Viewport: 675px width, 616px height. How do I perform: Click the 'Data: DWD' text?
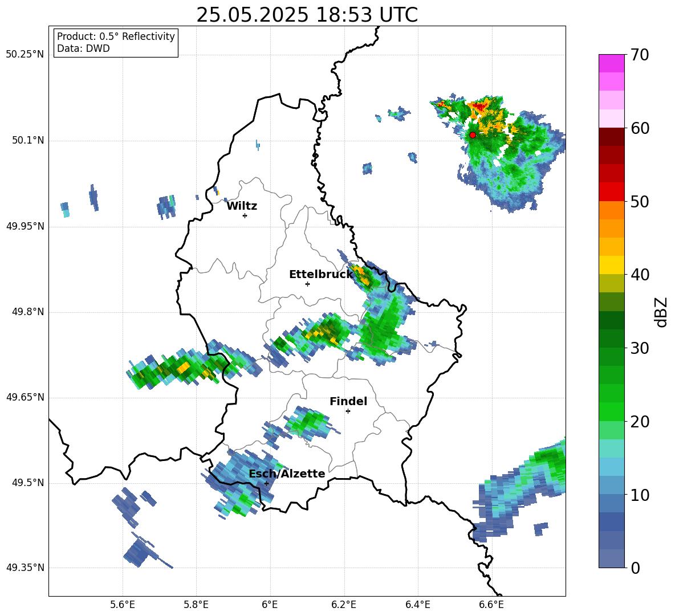[83, 48]
